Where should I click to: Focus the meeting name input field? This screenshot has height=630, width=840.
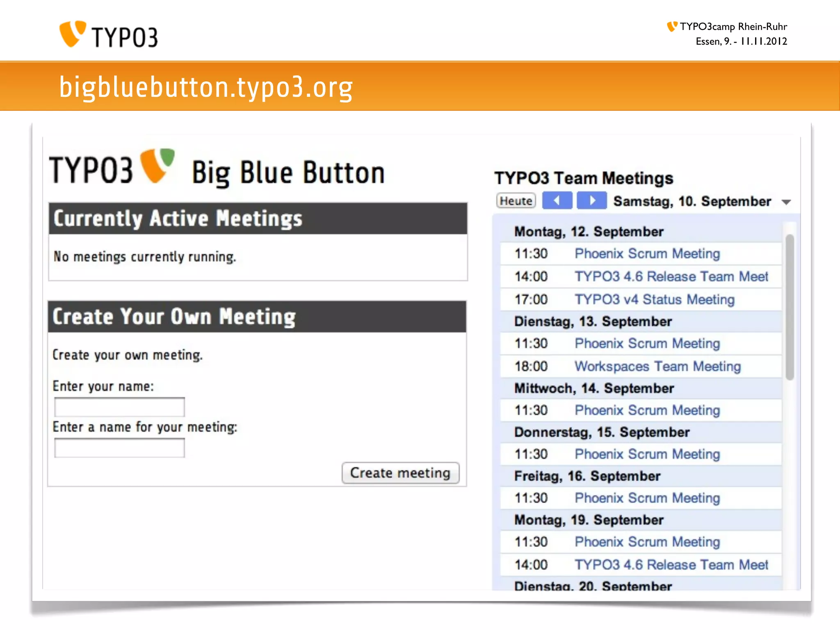[x=119, y=448]
